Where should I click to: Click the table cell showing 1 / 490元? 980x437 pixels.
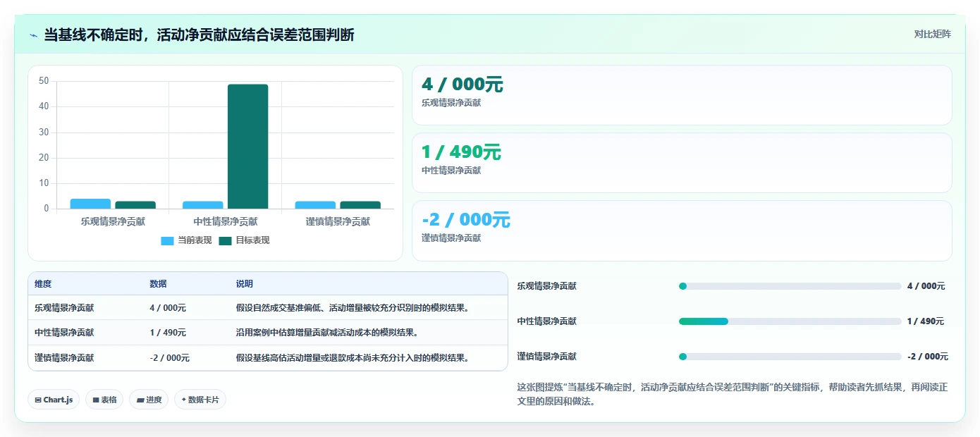pos(168,333)
